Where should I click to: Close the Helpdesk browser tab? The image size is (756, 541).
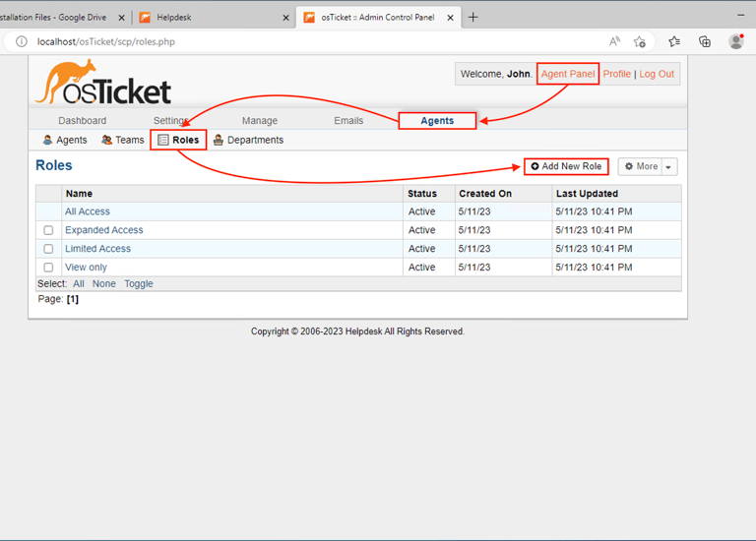[285, 18]
